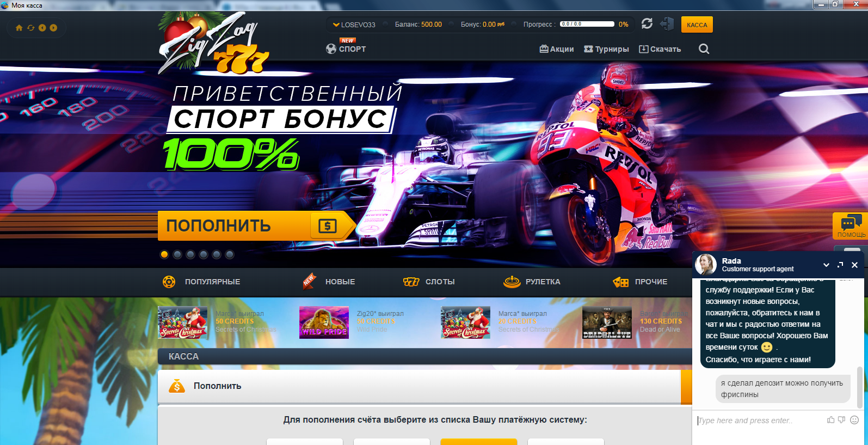Switch to СЛОТЫ games tab
This screenshot has width=868, height=445.
tap(429, 282)
